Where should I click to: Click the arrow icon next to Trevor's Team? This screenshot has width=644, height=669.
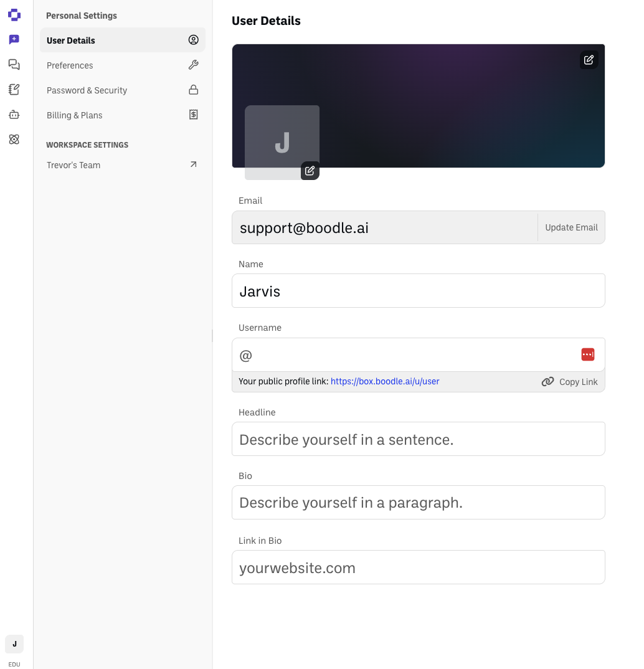pyautogui.click(x=193, y=164)
